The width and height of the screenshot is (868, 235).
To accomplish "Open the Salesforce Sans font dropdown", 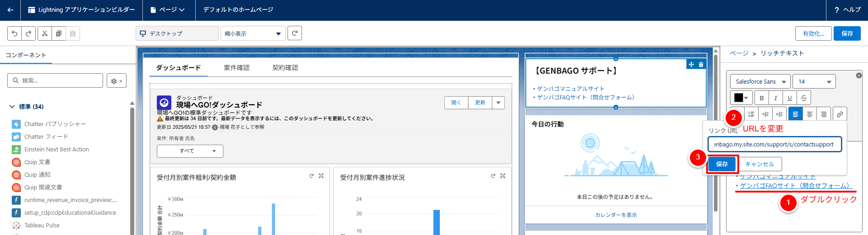I will coord(760,81).
